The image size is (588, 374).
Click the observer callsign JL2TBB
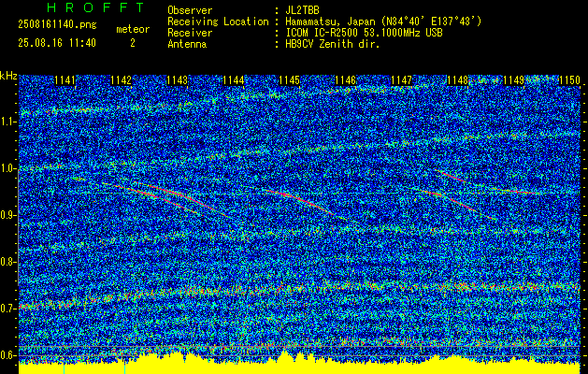(x=302, y=10)
